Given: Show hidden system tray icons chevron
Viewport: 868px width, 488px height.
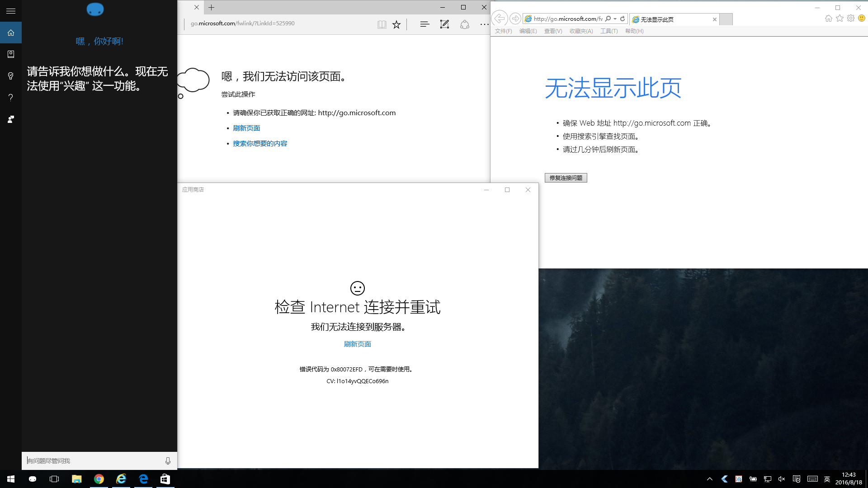Looking at the screenshot, I should click(709, 479).
